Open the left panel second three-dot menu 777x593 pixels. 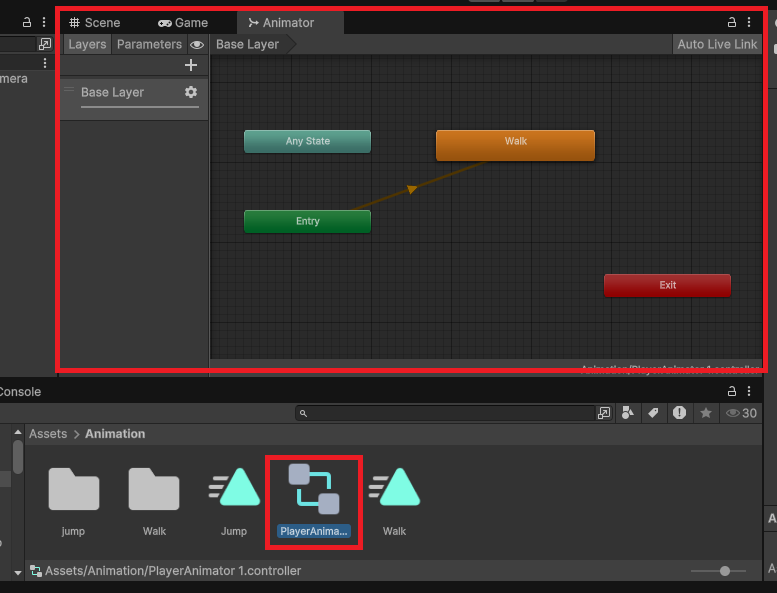pos(45,63)
